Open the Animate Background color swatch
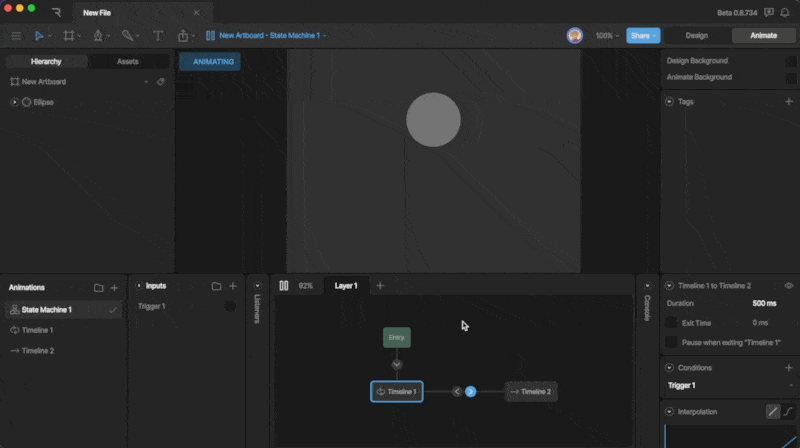This screenshot has width=800, height=448. [790, 77]
